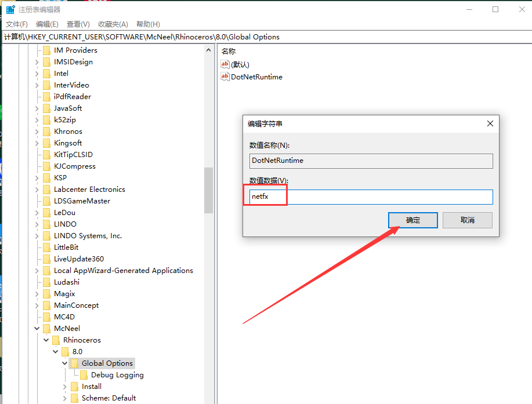Click the registry path address bar

coord(266,37)
